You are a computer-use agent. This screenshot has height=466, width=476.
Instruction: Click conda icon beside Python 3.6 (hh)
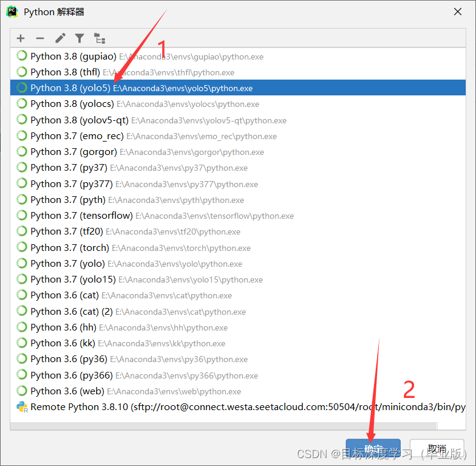tap(22, 327)
